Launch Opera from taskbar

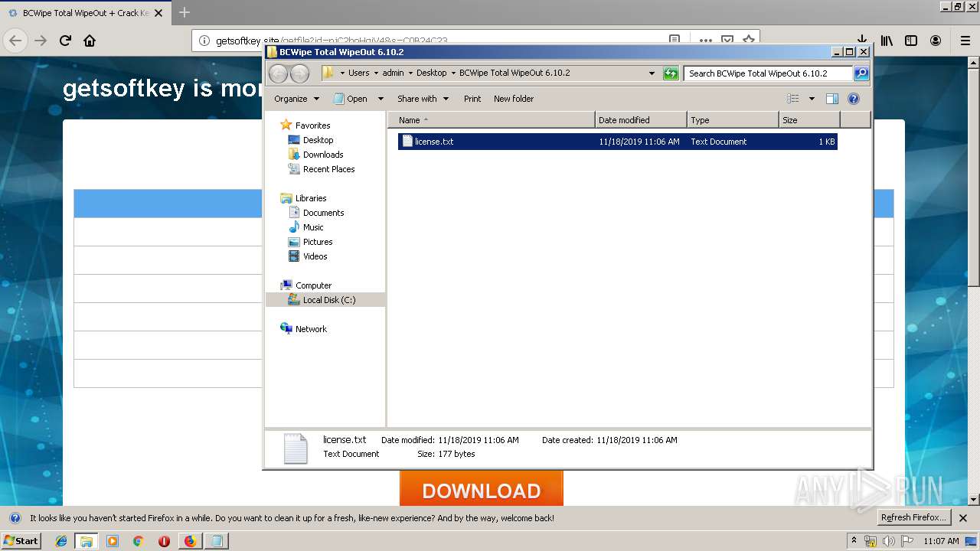point(164,541)
